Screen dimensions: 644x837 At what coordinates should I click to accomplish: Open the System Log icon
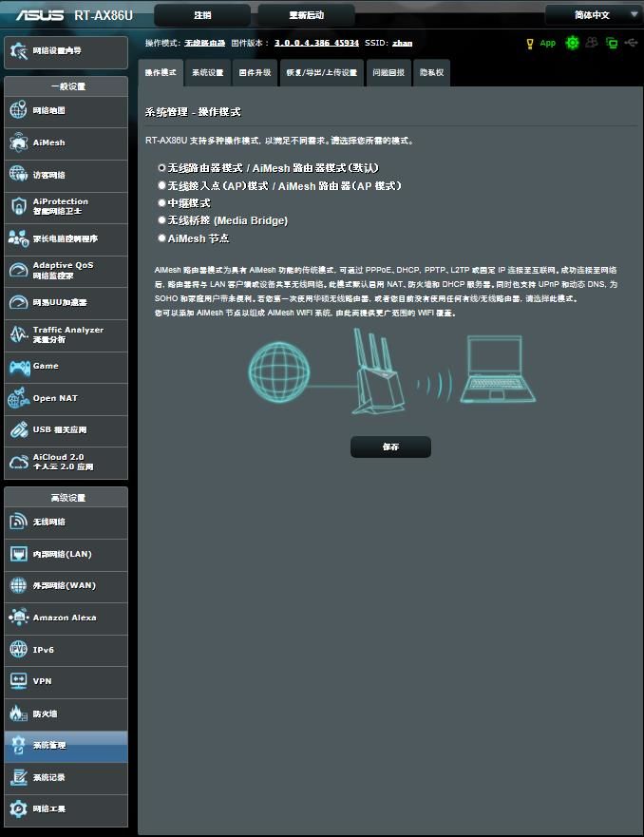(19, 777)
